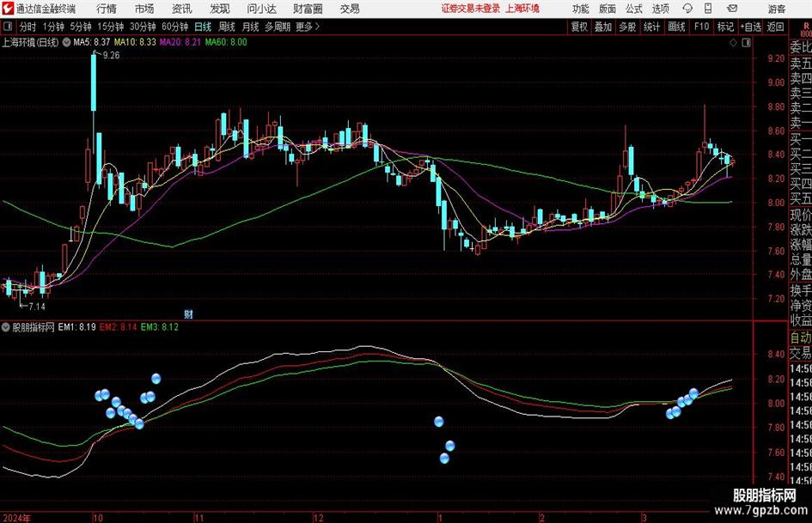Toggle side panel icon at chart top-right

[746, 42]
